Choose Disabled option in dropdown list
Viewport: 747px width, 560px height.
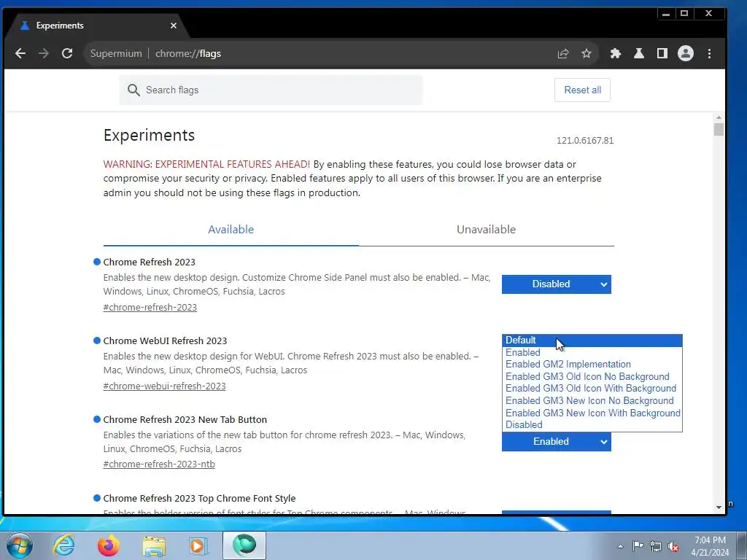tap(592, 425)
